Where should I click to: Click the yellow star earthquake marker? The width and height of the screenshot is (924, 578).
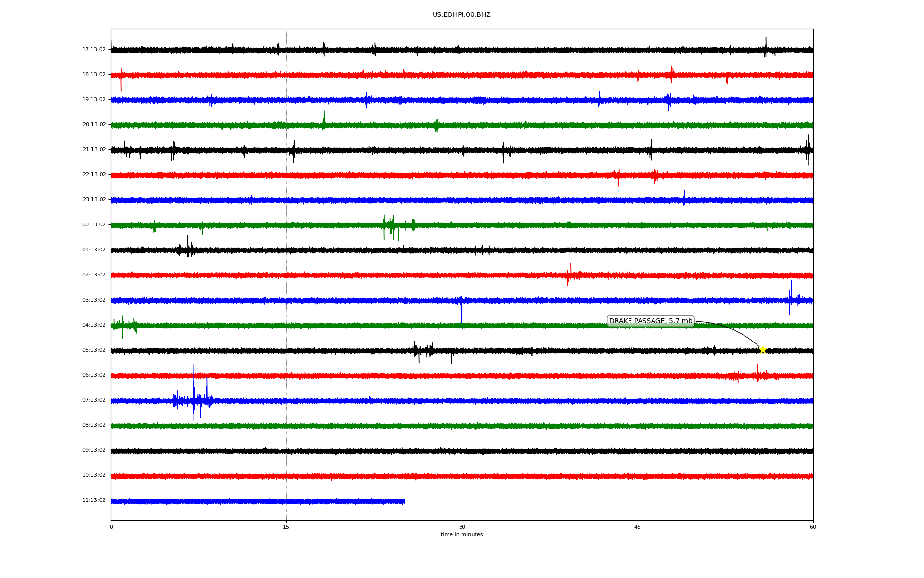coord(763,350)
